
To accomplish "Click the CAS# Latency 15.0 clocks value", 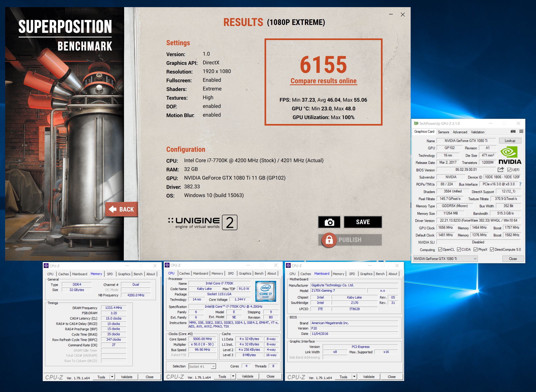I will [x=114, y=319].
